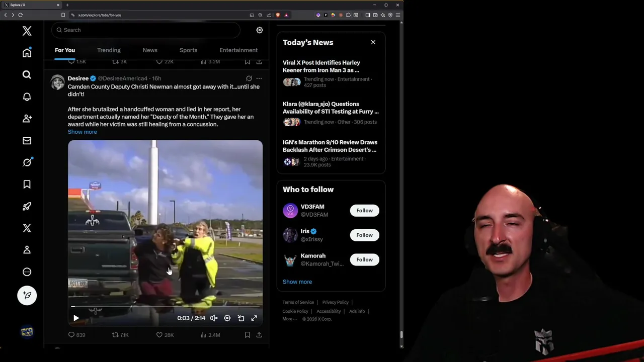Share Desiree's post

point(259,335)
